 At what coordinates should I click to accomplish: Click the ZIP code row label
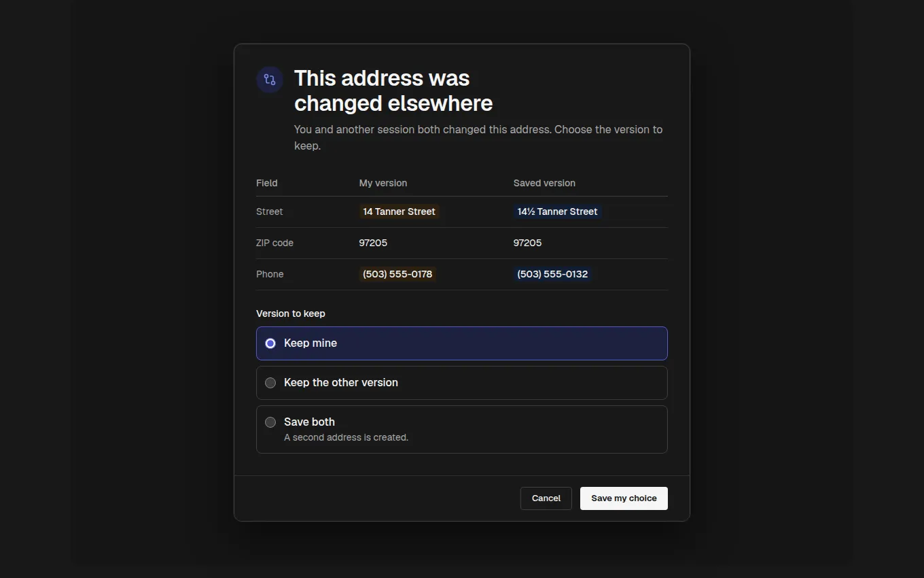pyautogui.click(x=274, y=243)
